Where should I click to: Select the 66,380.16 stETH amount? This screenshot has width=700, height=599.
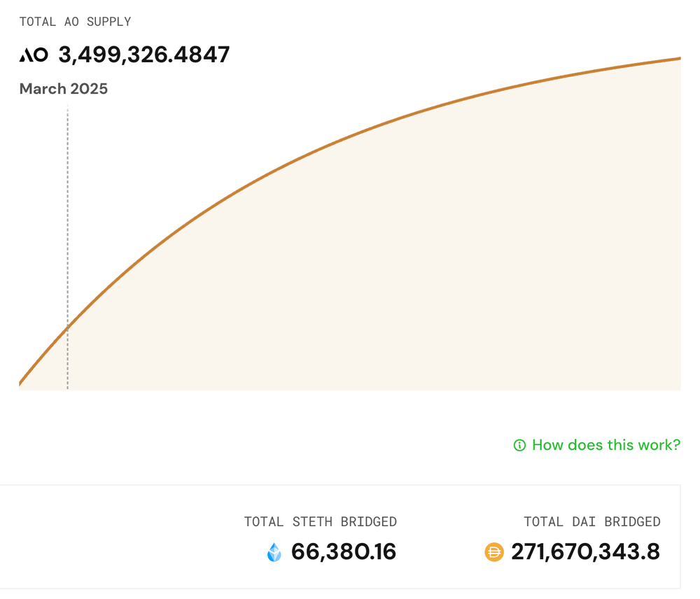(x=344, y=552)
